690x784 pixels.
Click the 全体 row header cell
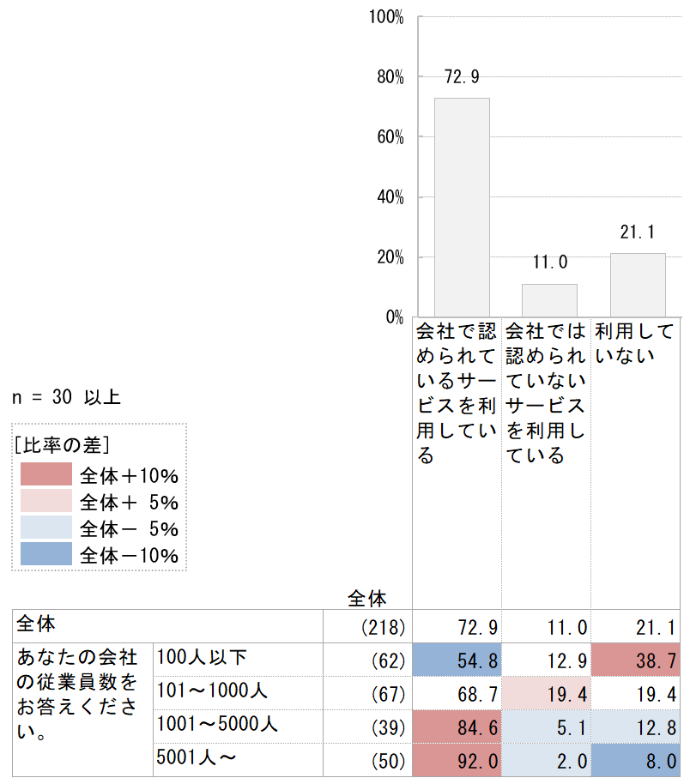(167, 626)
